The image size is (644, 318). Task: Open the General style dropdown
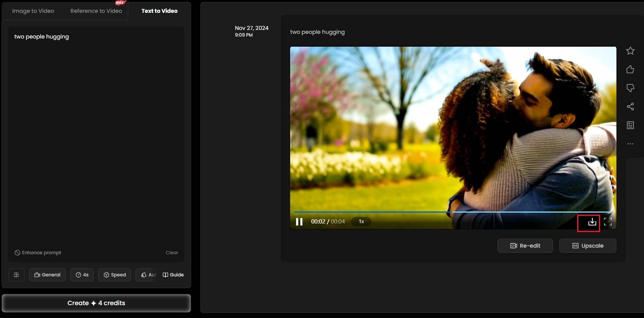point(47,275)
